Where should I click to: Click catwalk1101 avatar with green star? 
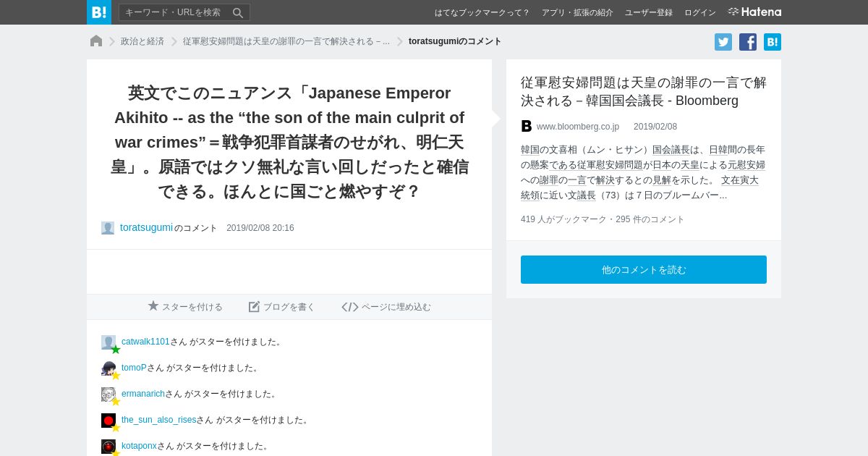[109, 343]
